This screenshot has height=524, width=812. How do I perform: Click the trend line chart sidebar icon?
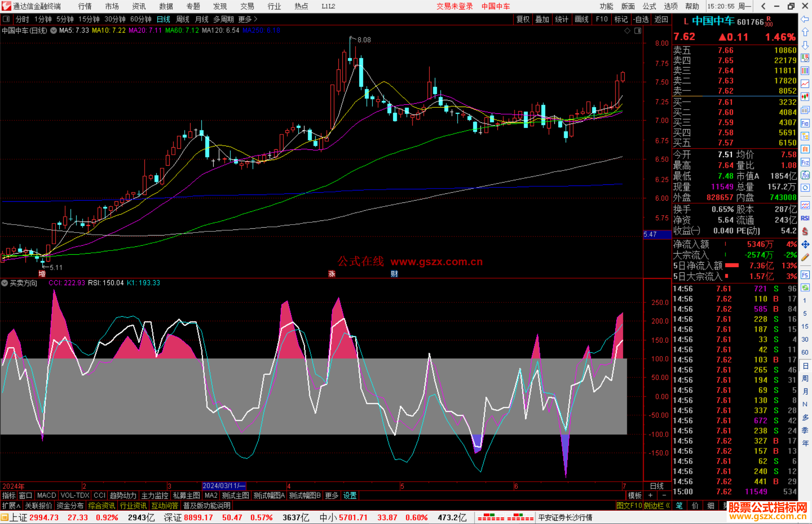coord(805,84)
